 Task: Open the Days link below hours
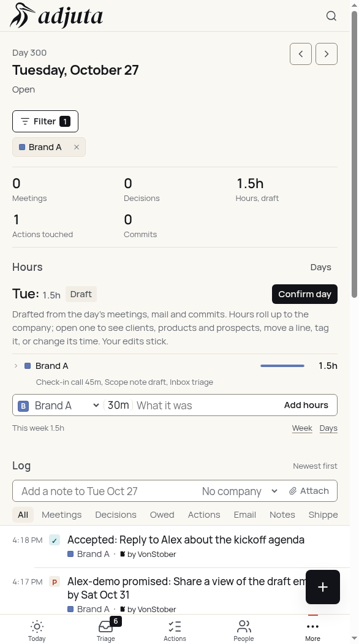[x=328, y=428]
